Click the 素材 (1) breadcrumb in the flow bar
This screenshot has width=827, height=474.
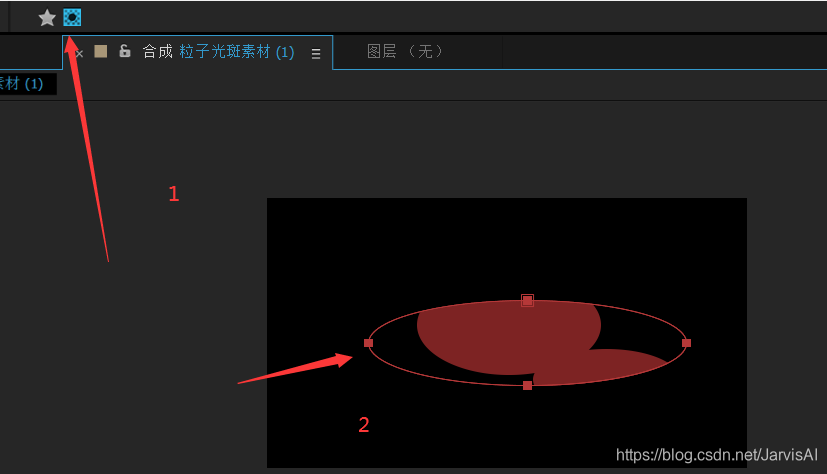(22, 84)
